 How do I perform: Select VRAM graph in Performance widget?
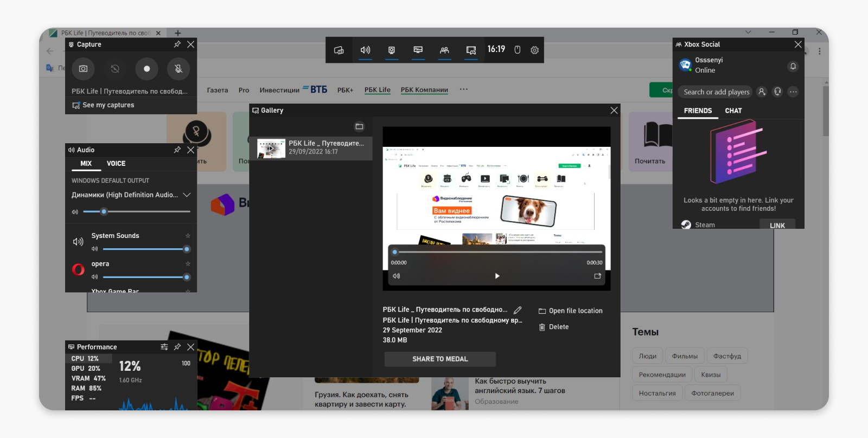(89, 378)
